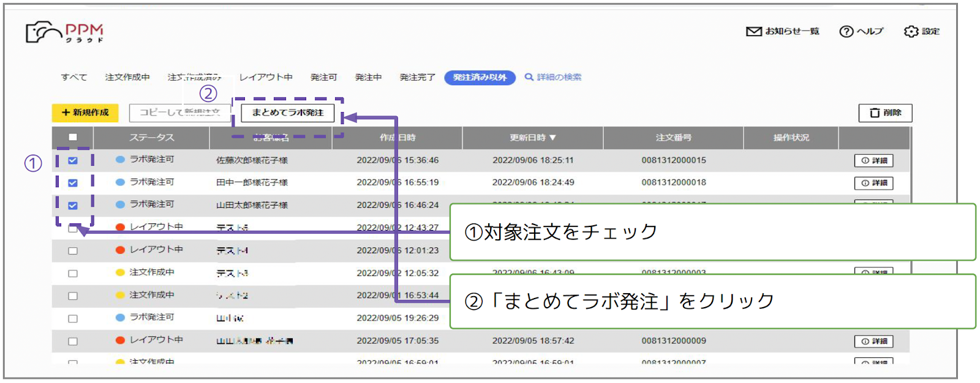The height and width of the screenshot is (383, 980).
Task: Open 詳細 for order 0081312000015
Action: [x=874, y=160]
